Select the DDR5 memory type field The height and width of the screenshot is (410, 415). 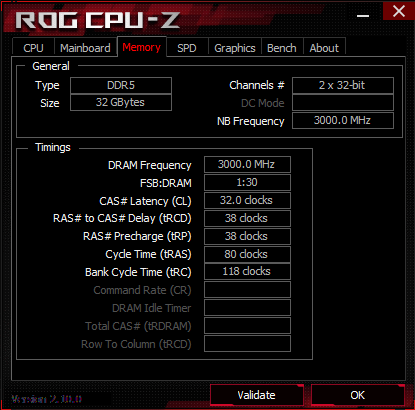121,85
